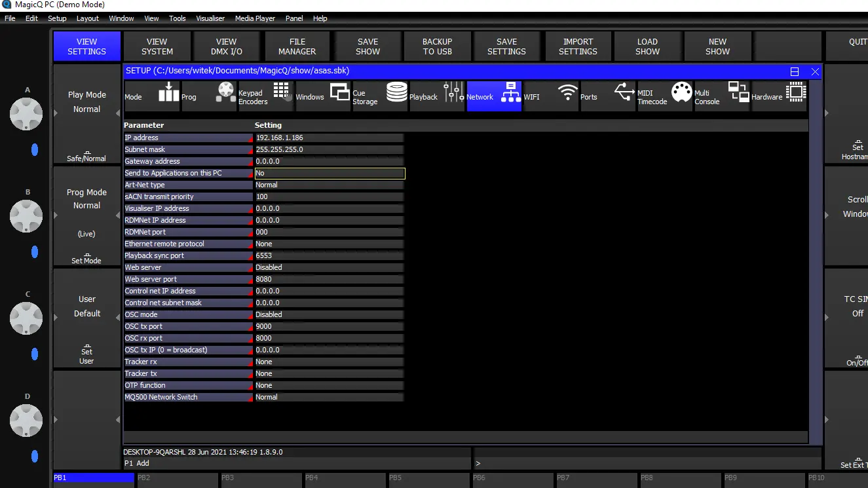Open the File menu
This screenshot has height=488, width=868.
[x=10, y=18]
